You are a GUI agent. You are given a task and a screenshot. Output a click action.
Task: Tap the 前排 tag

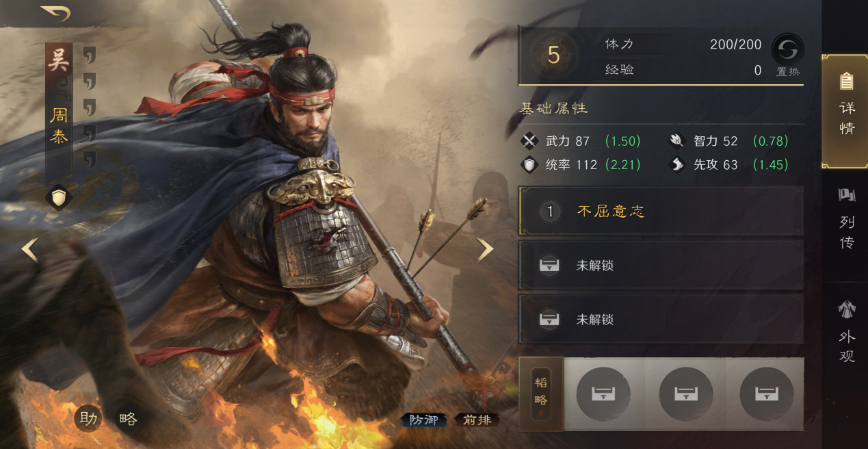tap(477, 420)
